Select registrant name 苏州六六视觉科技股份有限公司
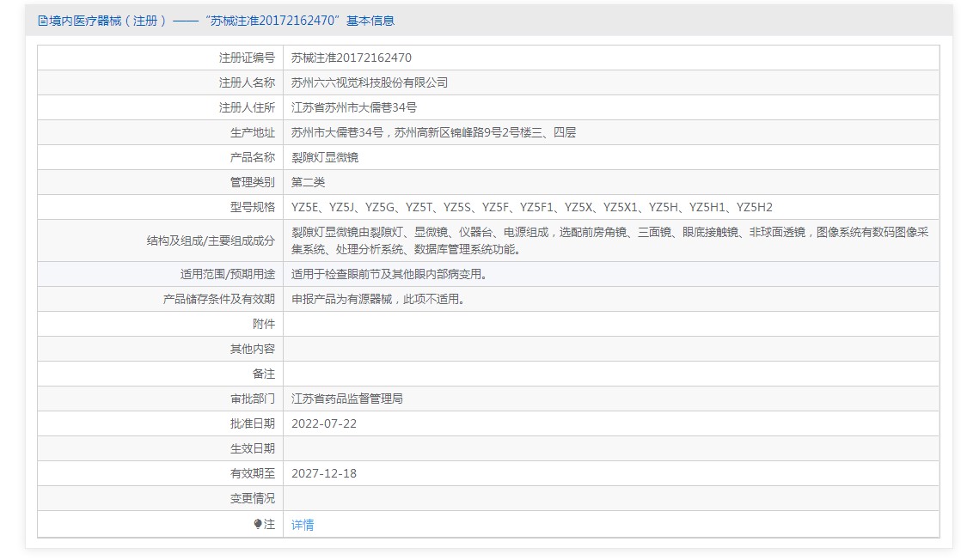Screen dimensions: 961x560 point(370,82)
